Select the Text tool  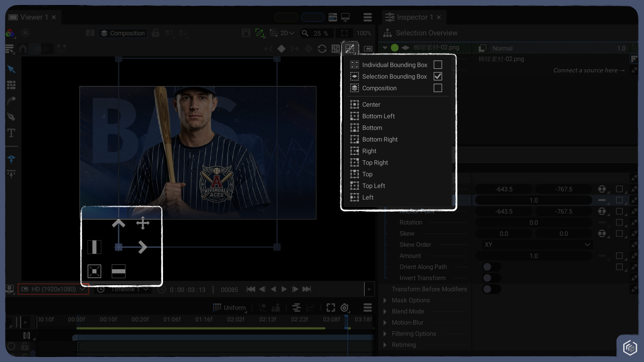coord(11,133)
